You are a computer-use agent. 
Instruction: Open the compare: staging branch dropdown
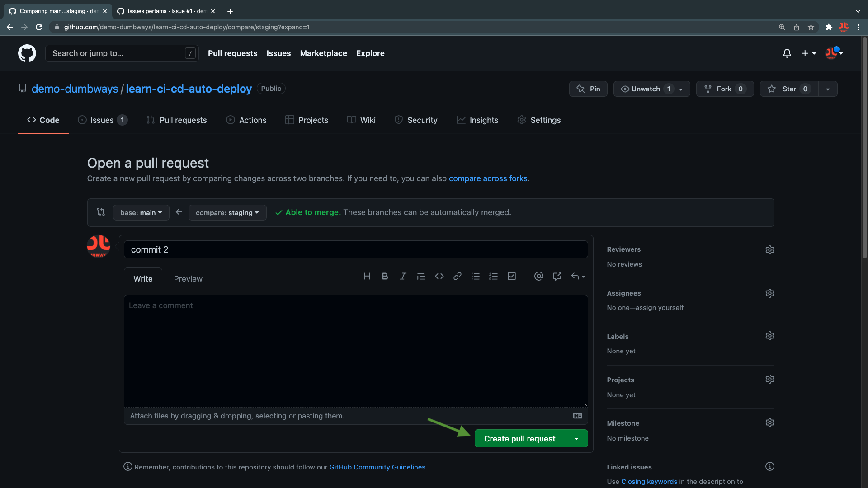tap(227, 212)
